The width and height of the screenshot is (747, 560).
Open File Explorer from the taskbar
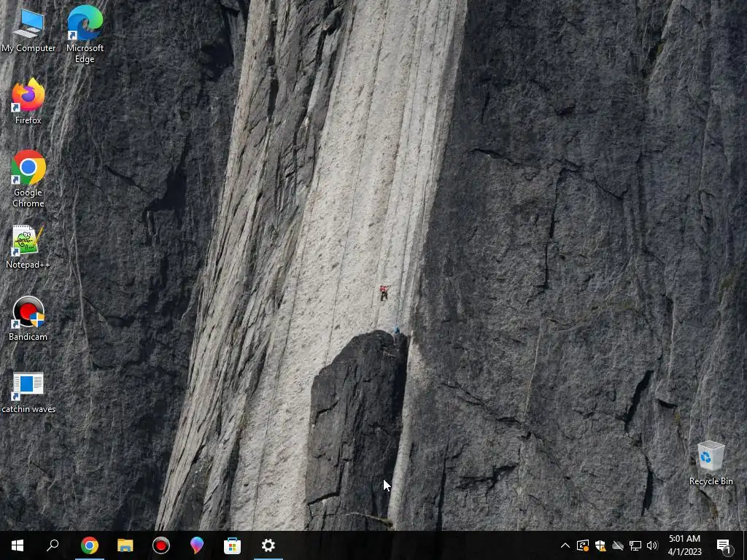tap(125, 545)
